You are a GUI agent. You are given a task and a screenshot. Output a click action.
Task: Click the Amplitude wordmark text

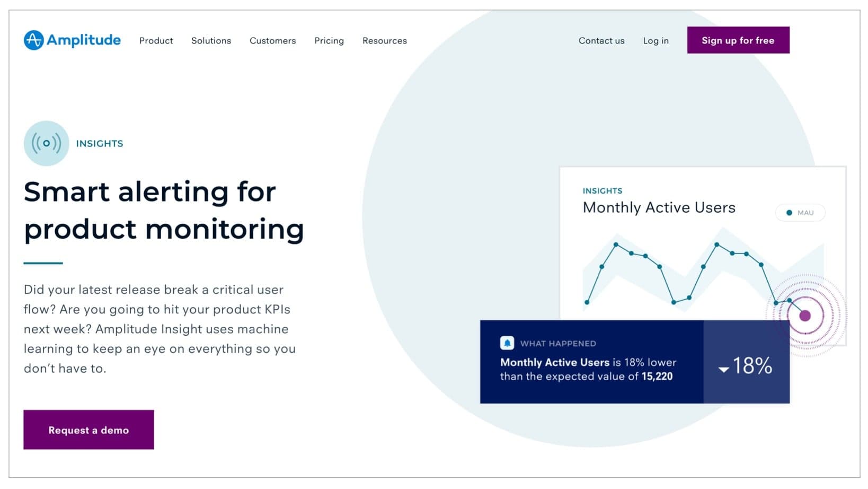84,40
